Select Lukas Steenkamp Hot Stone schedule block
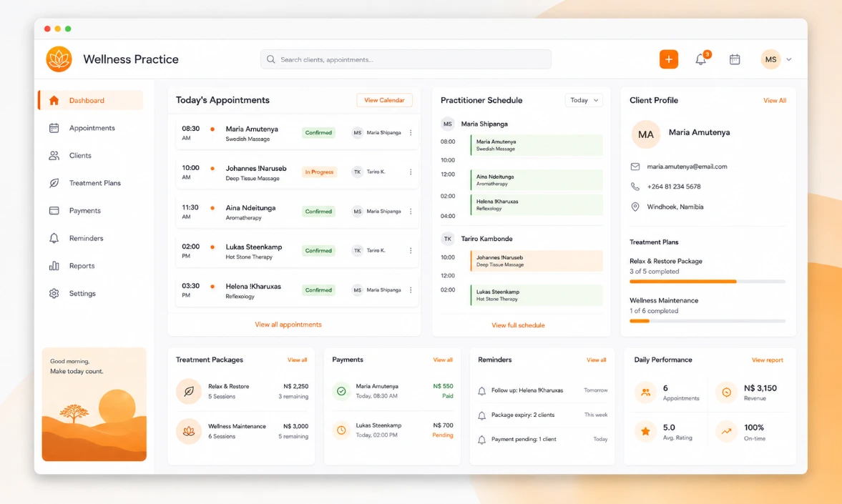The height and width of the screenshot is (504, 842). [x=537, y=295]
